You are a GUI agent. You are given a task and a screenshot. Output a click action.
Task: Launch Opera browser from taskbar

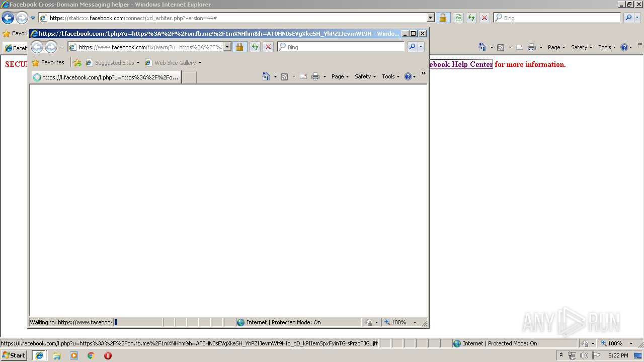(x=108, y=355)
